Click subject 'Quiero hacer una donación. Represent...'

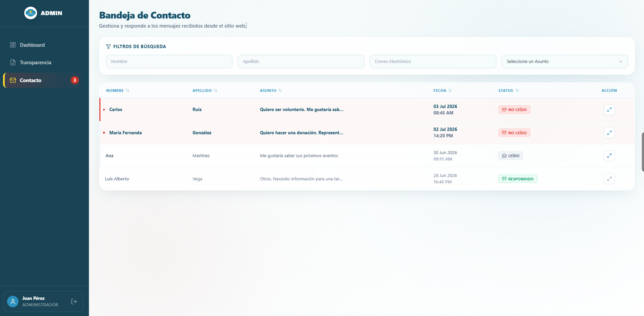[302, 133]
